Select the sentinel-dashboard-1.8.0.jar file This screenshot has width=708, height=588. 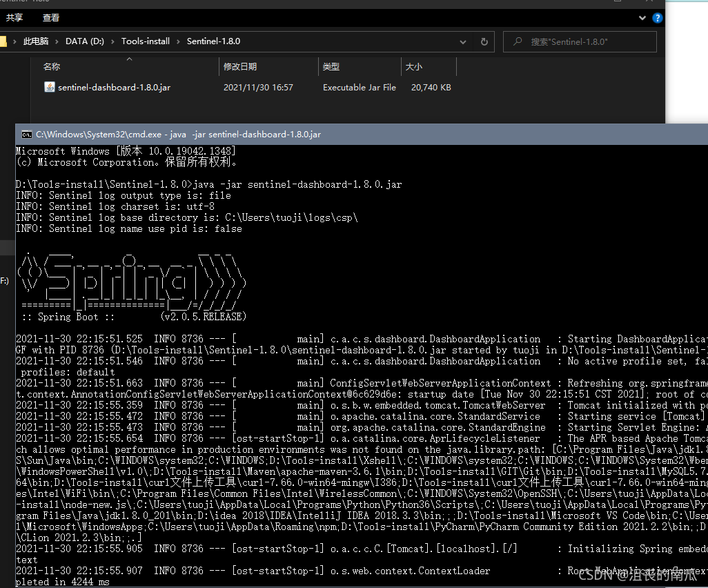coord(114,87)
